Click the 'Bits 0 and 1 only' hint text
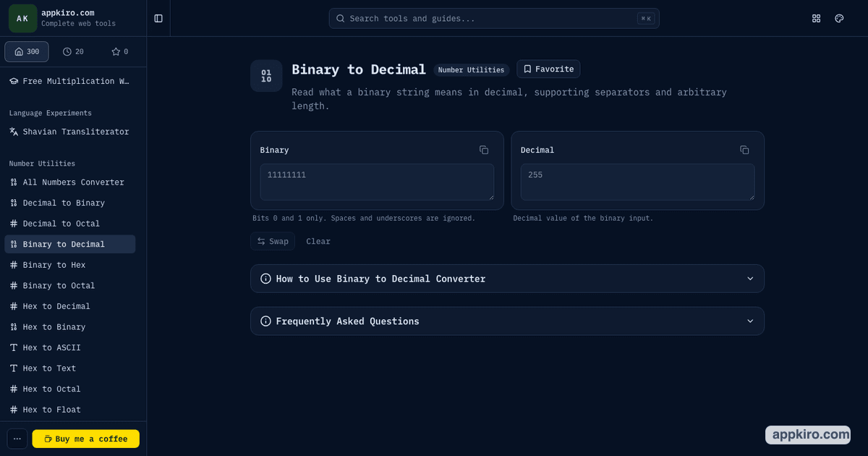Screen dimensions: 868x456 pyautogui.click(x=364, y=218)
